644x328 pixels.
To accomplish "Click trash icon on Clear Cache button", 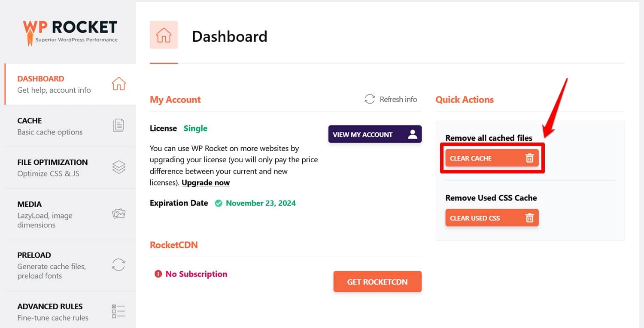I will pos(529,158).
